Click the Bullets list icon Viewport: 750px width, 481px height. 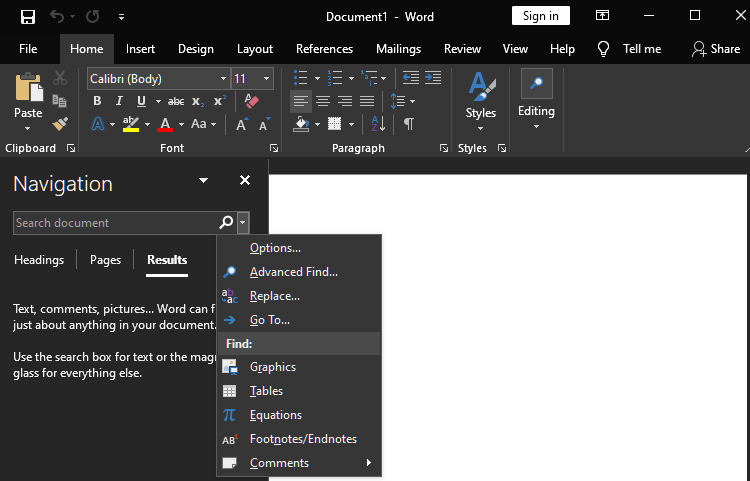[x=300, y=78]
